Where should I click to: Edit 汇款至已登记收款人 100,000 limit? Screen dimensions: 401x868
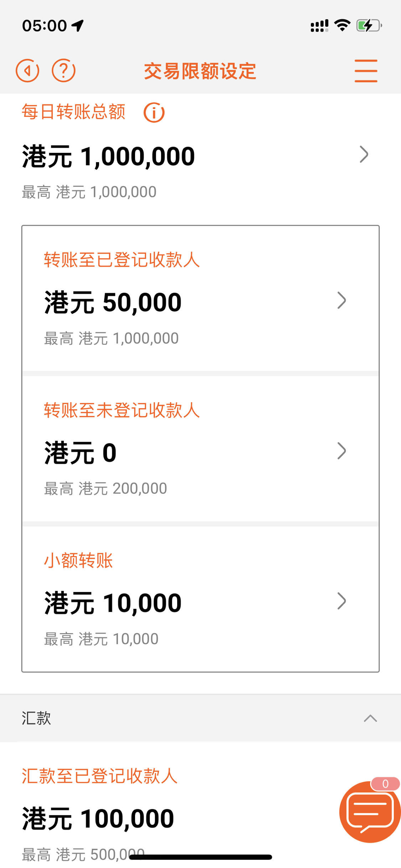click(98, 818)
